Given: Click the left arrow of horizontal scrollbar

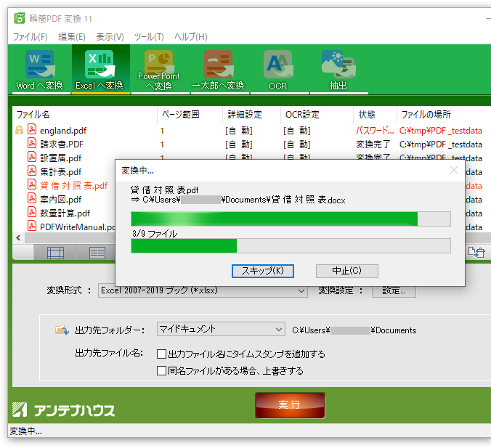Looking at the screenshot, I should [19, 238].
